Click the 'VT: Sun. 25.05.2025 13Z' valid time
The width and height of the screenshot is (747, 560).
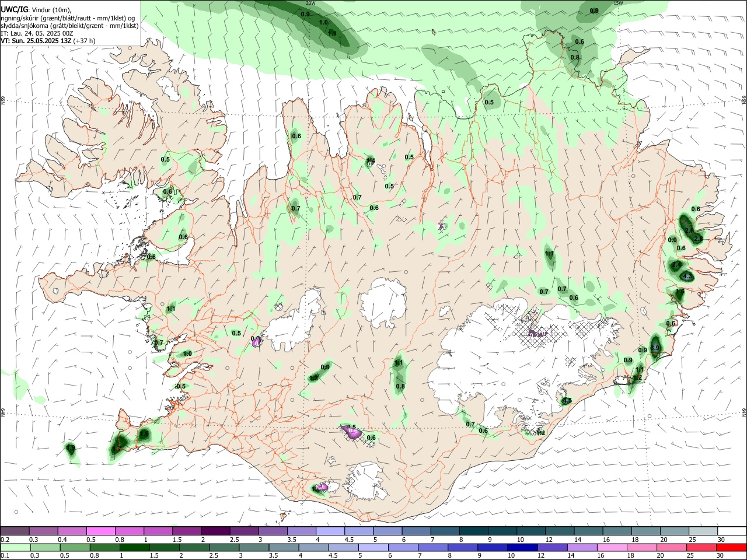click(x=36, y=41)
